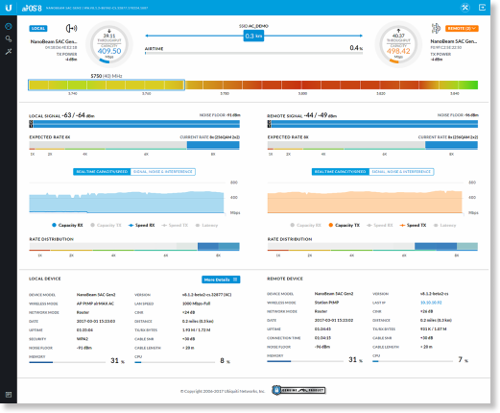
Task: Select remote Signal, Noise & Interference tab
Action: click(401, 172)
